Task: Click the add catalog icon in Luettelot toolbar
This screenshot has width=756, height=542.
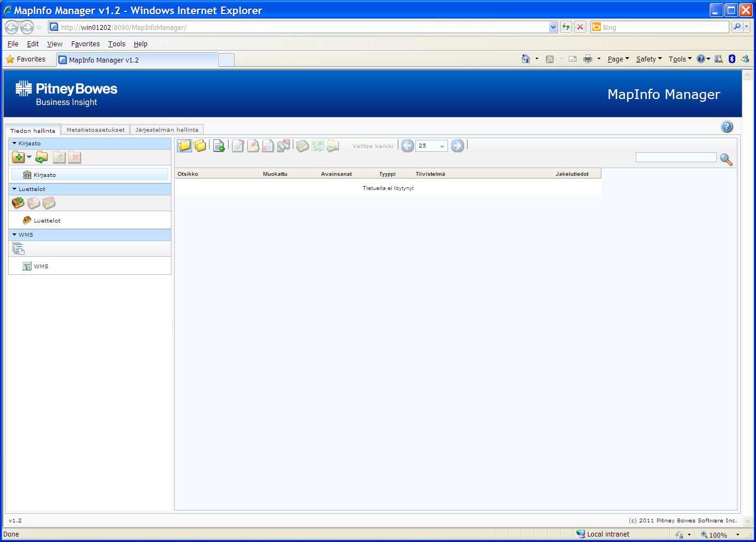Action: [19, 203]
